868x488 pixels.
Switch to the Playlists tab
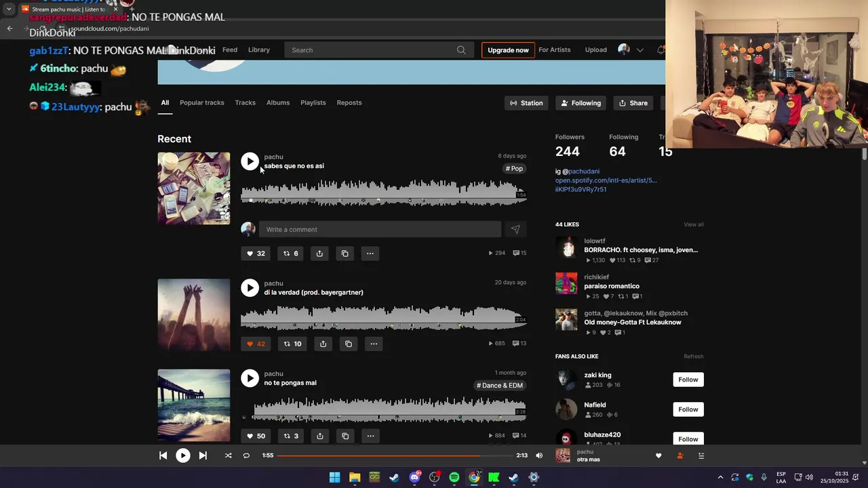(x=313, y=102)
